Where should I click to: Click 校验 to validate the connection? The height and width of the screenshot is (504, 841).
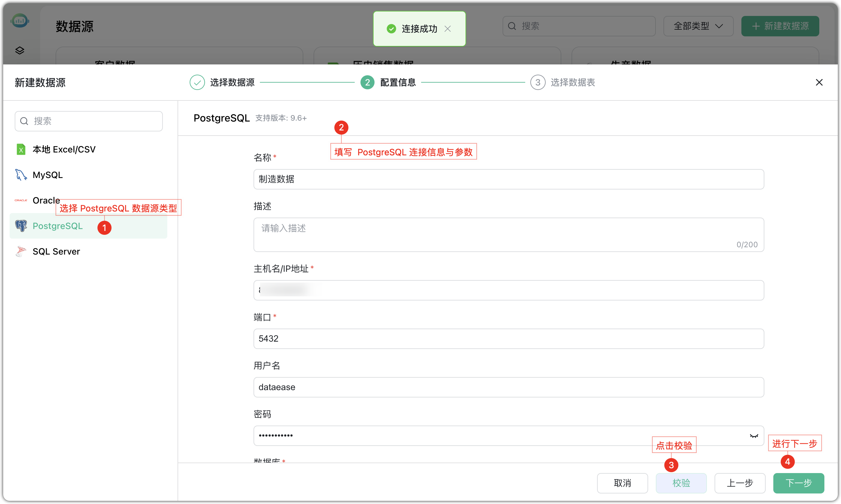[681, 483]
